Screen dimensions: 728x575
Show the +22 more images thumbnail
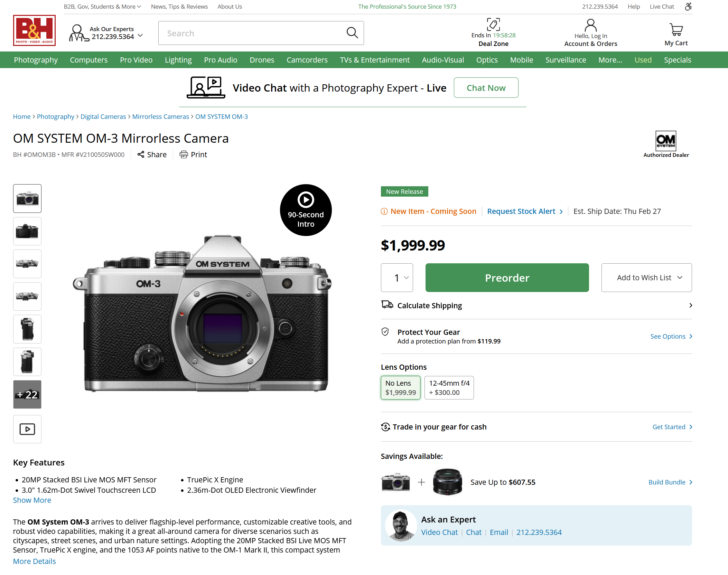pyautogui.click(x=27, y=394)
